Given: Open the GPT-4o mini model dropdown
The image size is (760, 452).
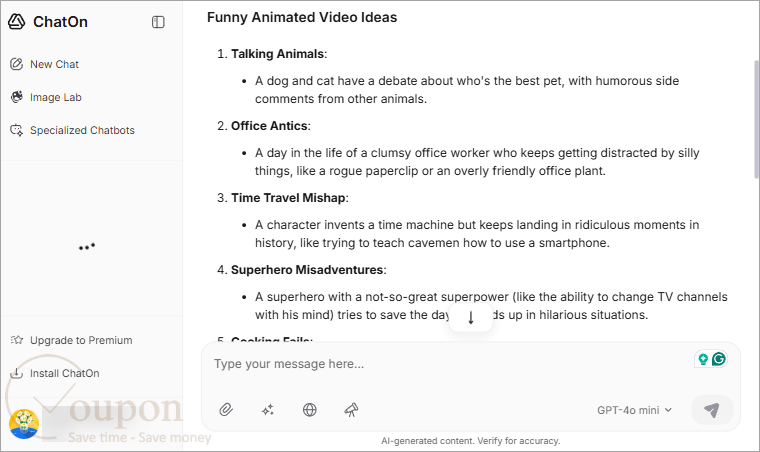Looking at the screenshot, I should [634, 410].
